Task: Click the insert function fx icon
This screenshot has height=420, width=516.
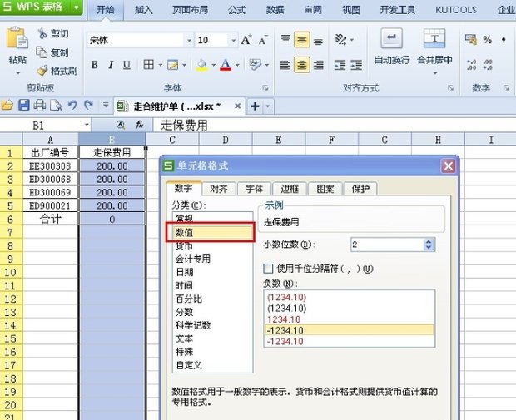Action: pos(140,125)
